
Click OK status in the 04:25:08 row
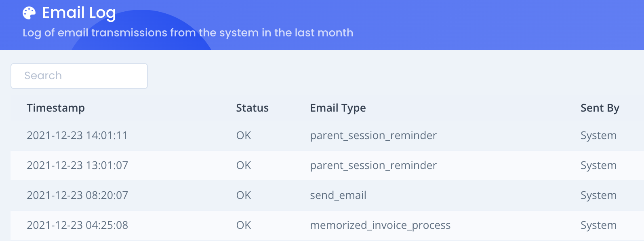244,225
